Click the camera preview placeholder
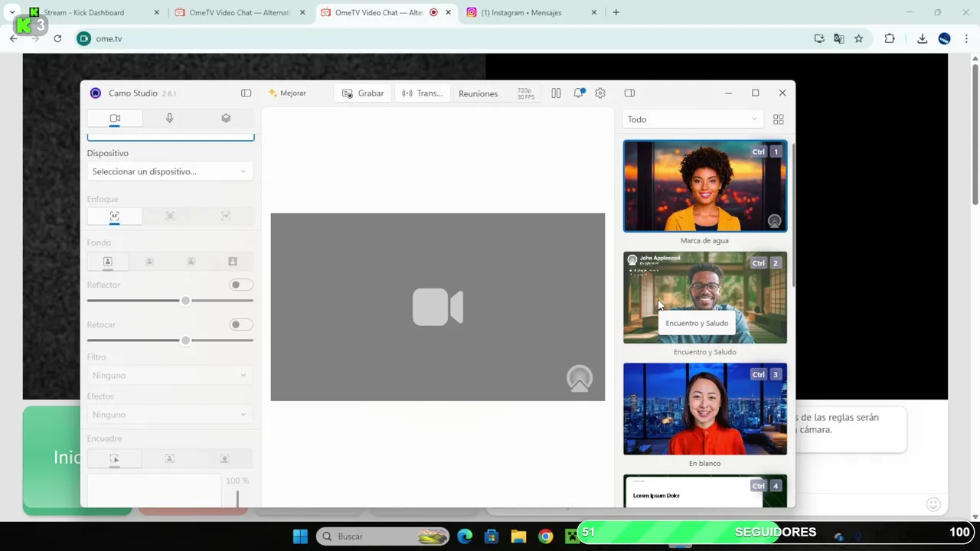The width and height of the screenshot is (980, 551). point(437,307)
